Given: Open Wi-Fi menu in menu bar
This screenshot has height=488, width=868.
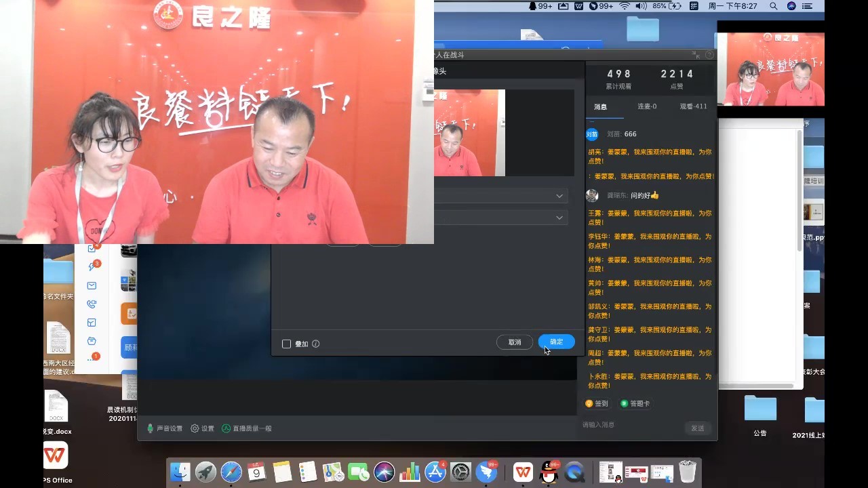Looking at the screenshot, I should (x=624, y=6).
